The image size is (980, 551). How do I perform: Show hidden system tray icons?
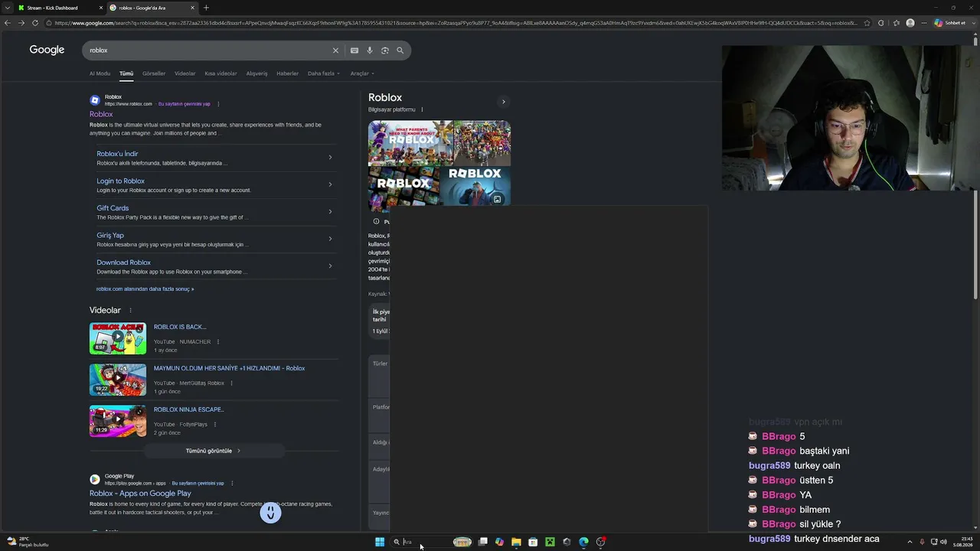coord(910,542)
